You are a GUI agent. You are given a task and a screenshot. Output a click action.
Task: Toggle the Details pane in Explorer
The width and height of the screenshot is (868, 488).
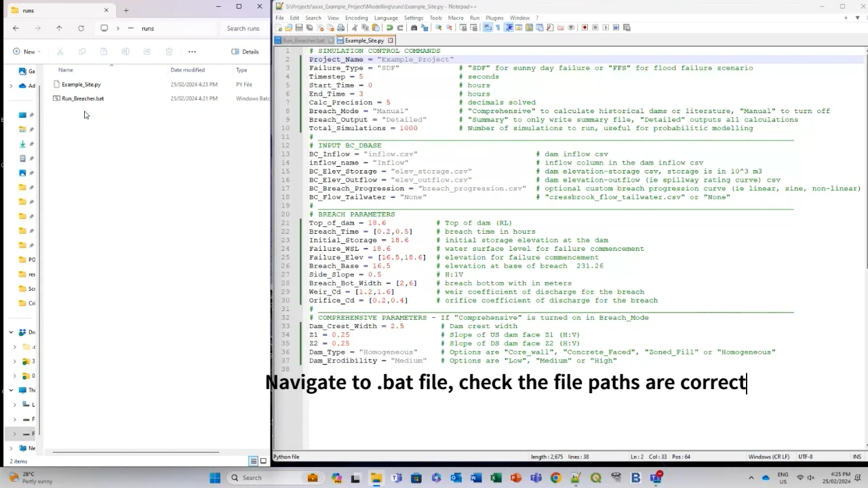(x=245, y=52)
